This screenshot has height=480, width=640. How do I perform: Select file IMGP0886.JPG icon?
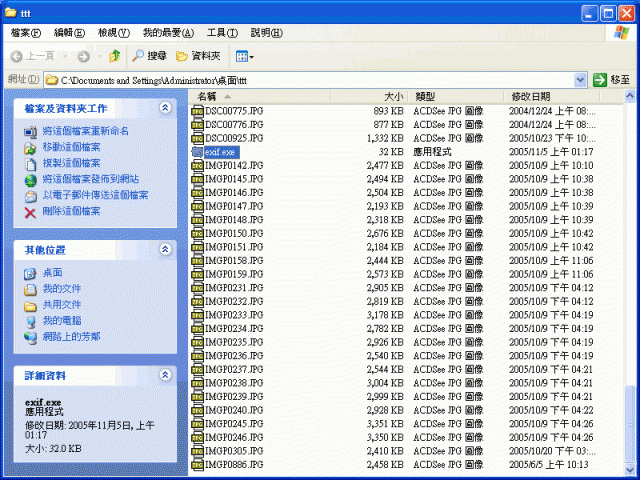point(198,464)
